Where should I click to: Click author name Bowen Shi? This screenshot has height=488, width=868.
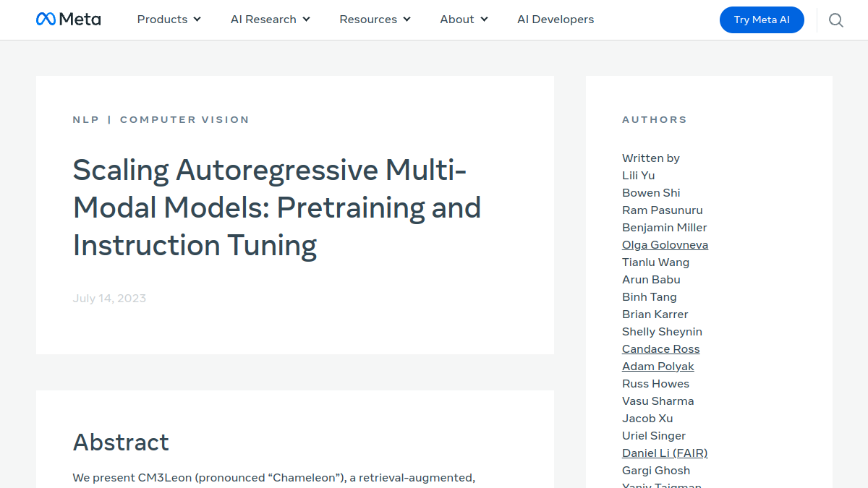click(651, 192)
